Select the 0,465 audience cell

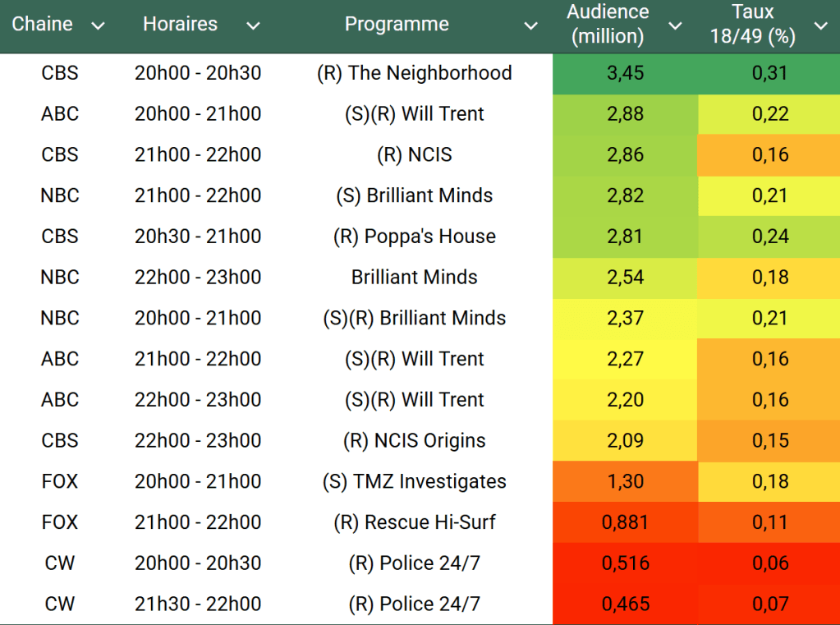[625, 604]
